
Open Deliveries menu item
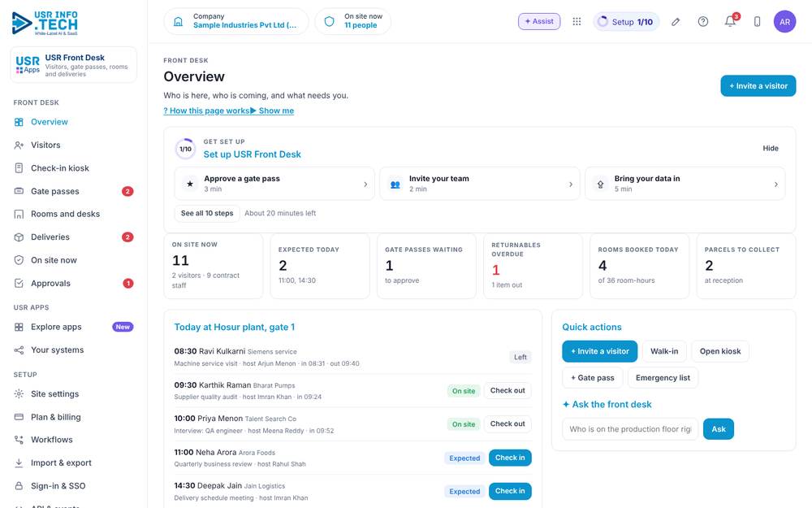(74, 237)
